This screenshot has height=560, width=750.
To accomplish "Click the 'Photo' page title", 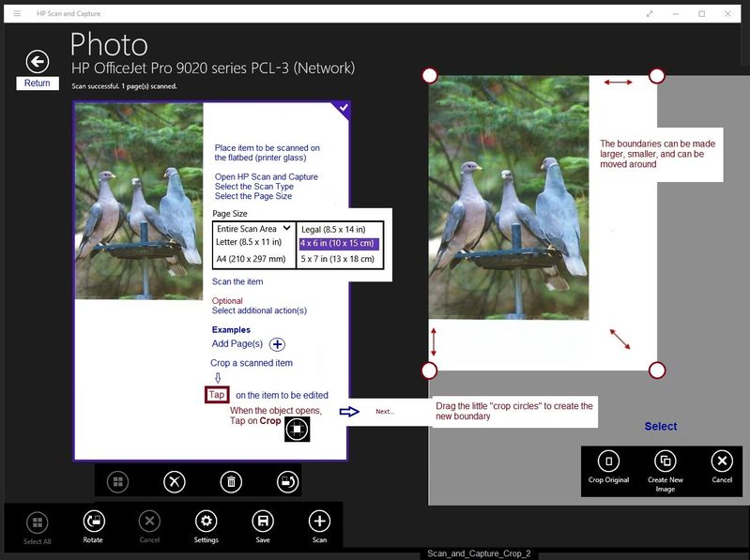I will click(x=109, y=44).
